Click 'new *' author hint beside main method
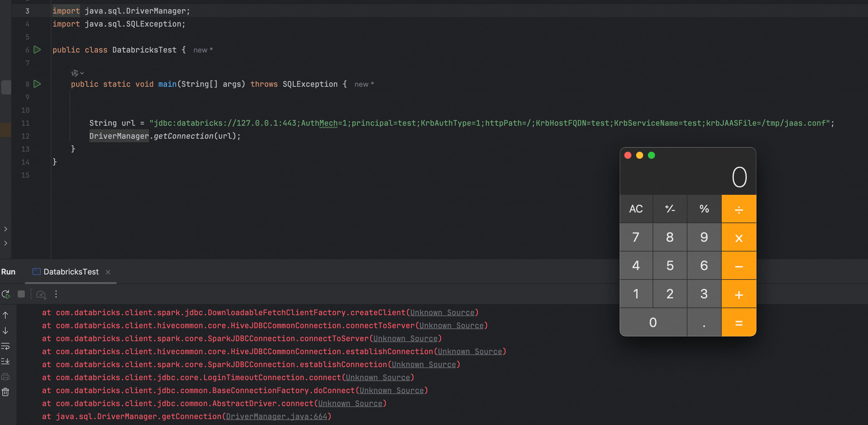Screen dimensions: 868x425 click(x=364, y=84)
